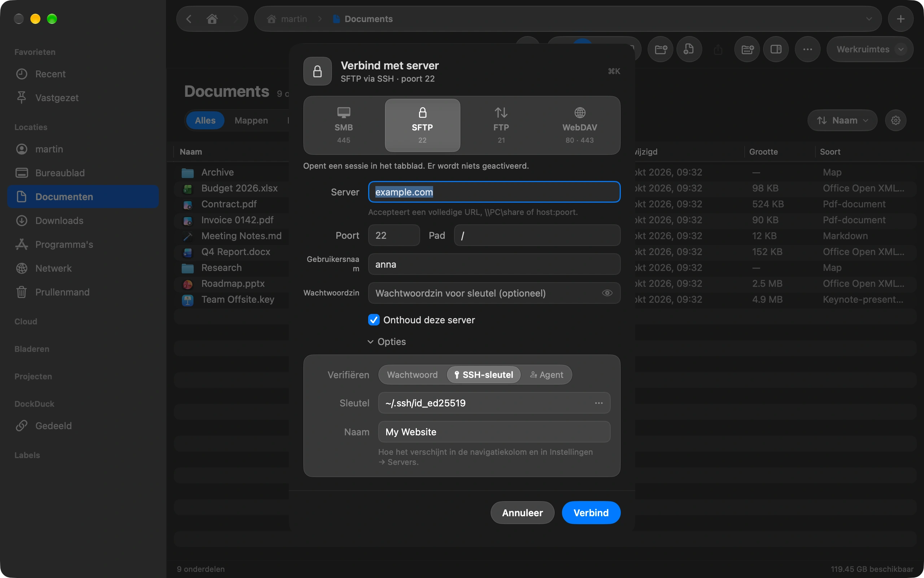Focus the Server address field
The height and width of the screenshot is (578, 924).
[494, 192]
